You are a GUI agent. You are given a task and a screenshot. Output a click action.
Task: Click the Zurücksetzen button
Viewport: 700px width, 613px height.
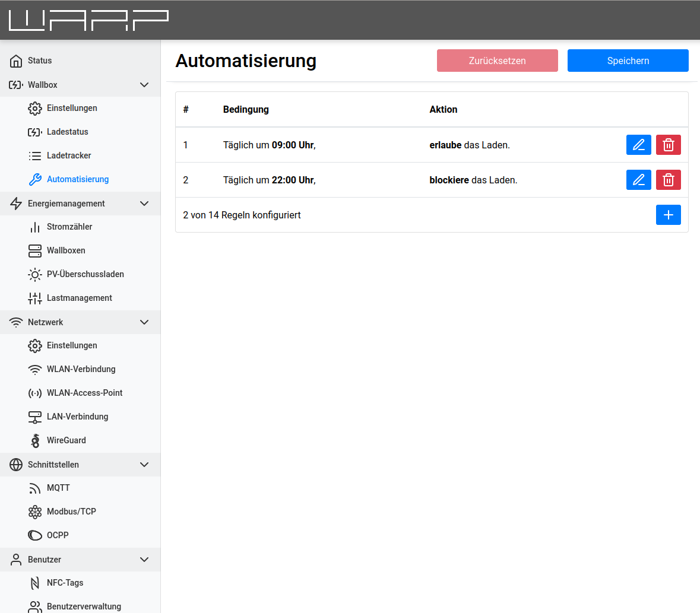497,61
